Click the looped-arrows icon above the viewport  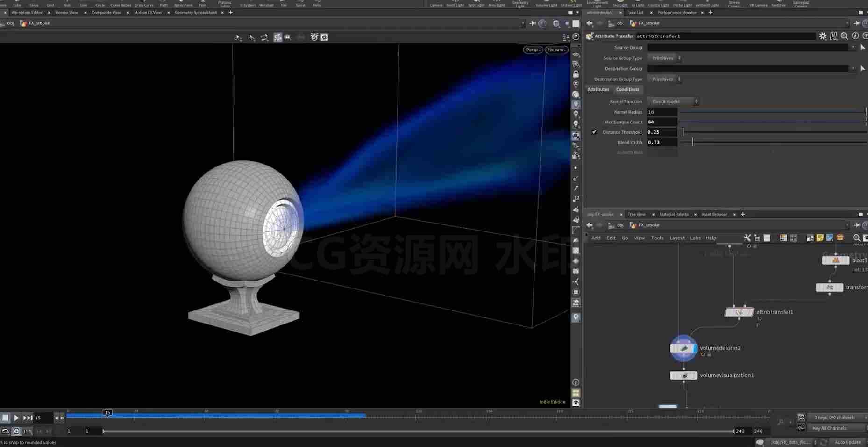click(264, 37)
